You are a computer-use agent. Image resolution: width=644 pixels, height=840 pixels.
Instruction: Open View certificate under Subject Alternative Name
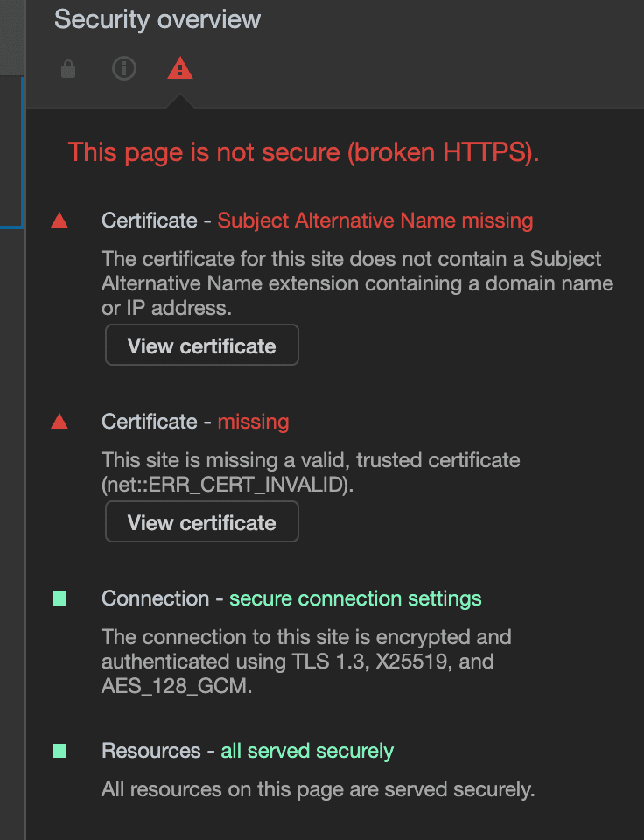[202, 345]
